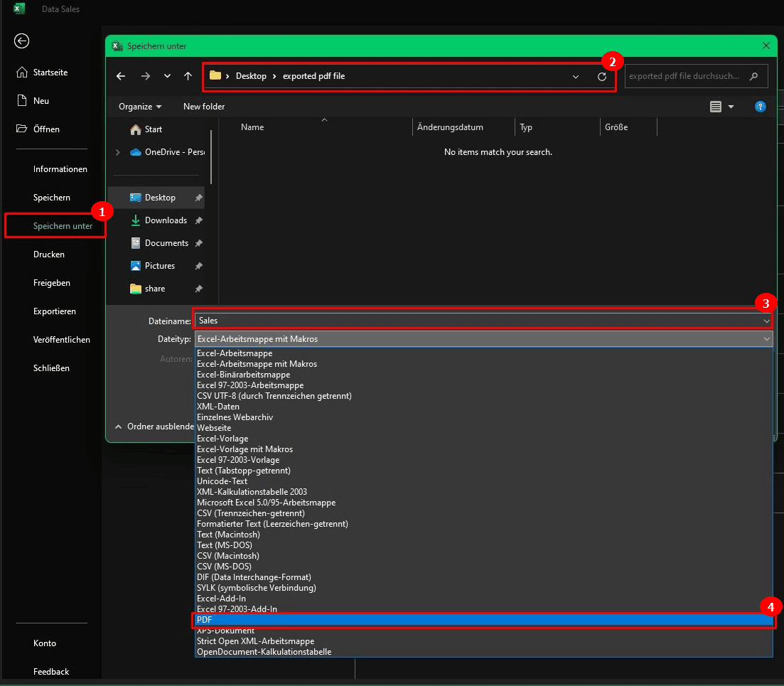
Task: Open Exportieren in the backstage menu
Action: (x=54, y=311)
